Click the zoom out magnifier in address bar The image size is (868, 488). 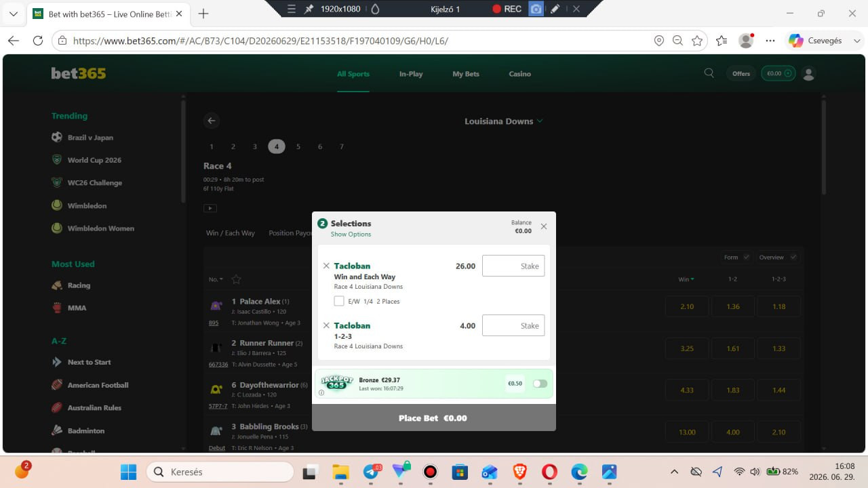(x=677, y=41)
